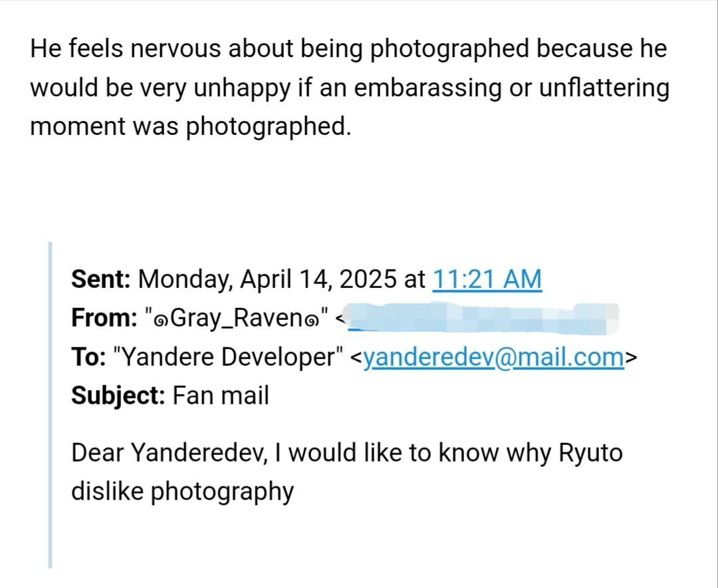
Task: Click the bold "To:" label
Action: point(88,357)
